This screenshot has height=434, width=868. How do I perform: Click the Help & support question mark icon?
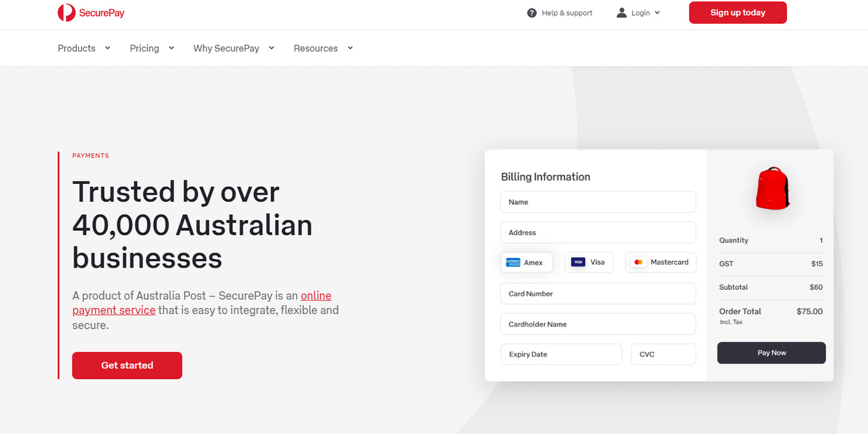[532, 13]
